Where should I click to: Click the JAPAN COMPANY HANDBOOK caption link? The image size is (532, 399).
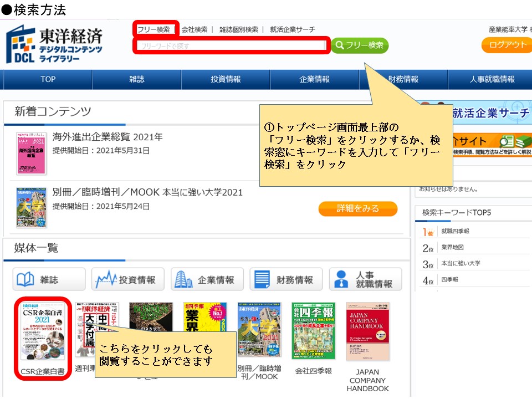coord(367,380)
